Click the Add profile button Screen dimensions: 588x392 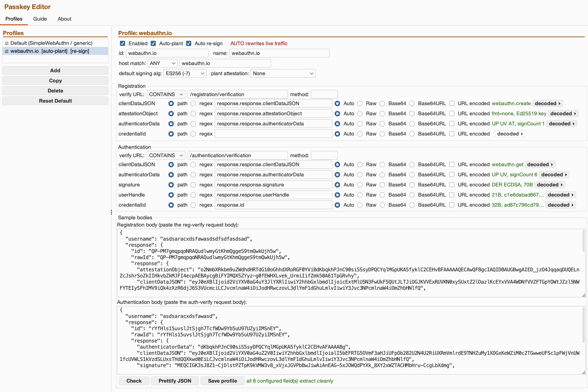[x=55, y=70]
